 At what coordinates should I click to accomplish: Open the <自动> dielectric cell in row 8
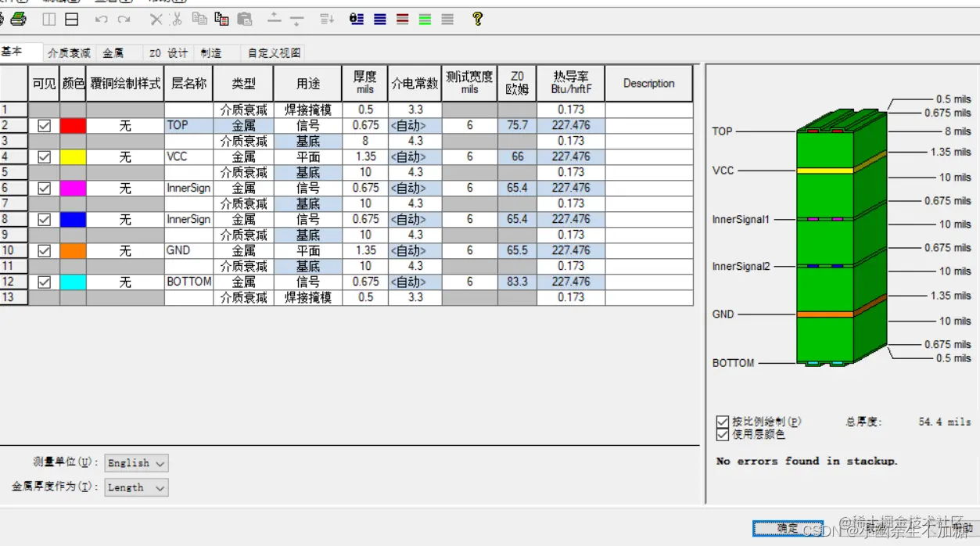pyautogui.click(x=415, y=219)
